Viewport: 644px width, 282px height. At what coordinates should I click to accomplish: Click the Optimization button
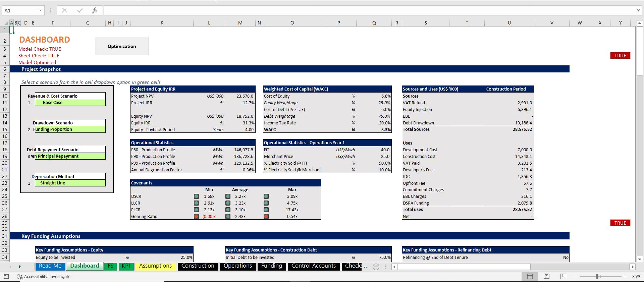[122, 46]
